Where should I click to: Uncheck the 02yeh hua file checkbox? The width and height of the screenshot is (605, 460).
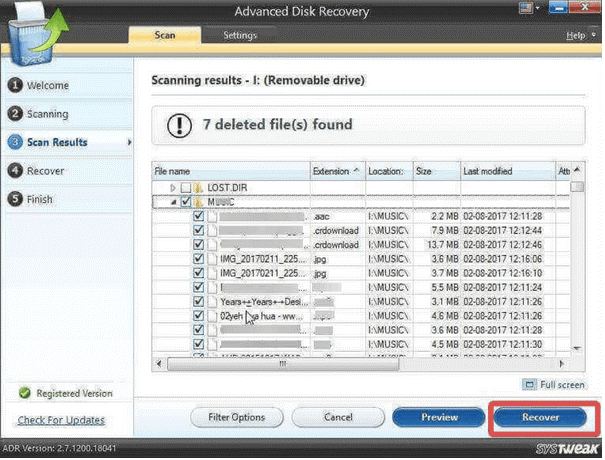pyautogui.click(x=198, y=316)
